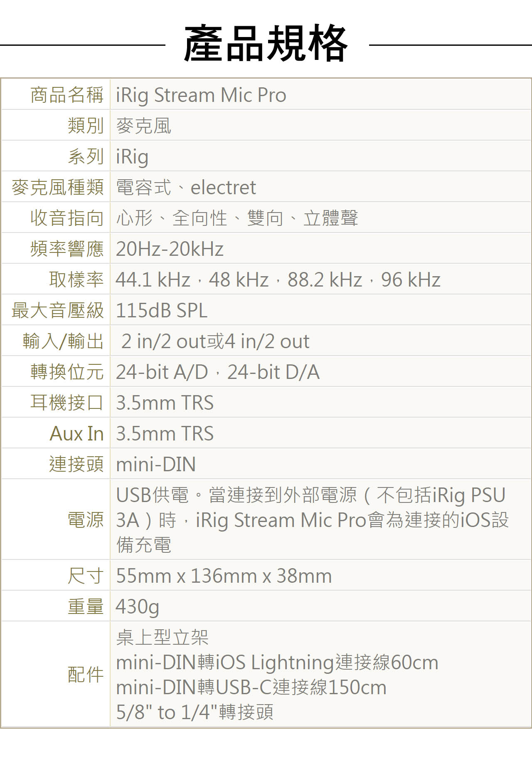The width and height of the screenshot is (532, 757).
Task: Click the 20Hz-20kHz frequency response value
Action: [x=170, y=249]
